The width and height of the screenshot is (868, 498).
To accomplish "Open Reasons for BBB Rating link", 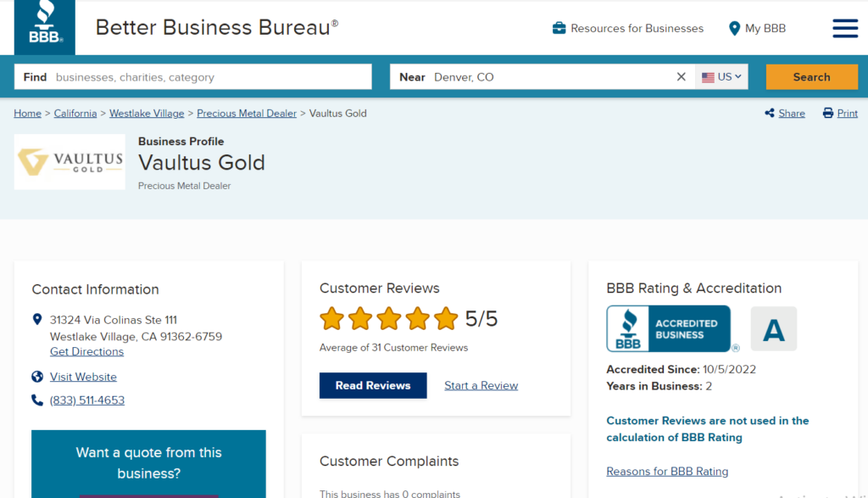I will click(667, 472).
